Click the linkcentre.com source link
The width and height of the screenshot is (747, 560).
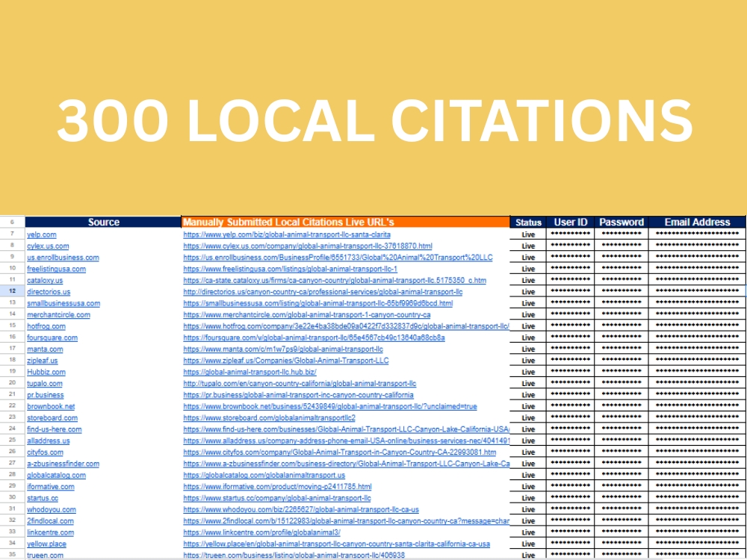(51, 532)
